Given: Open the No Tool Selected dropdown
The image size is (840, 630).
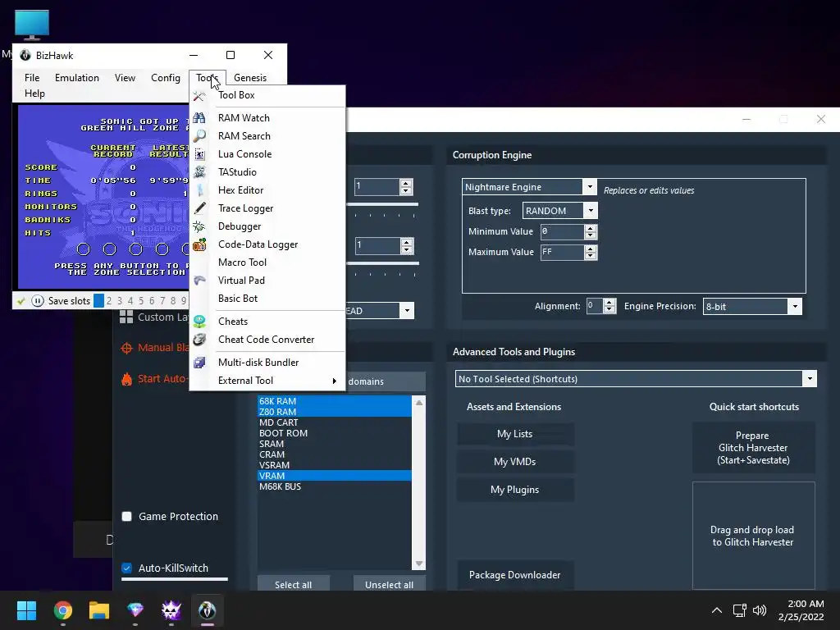Looking at the screenshot, I should click(x=810, y=379).
